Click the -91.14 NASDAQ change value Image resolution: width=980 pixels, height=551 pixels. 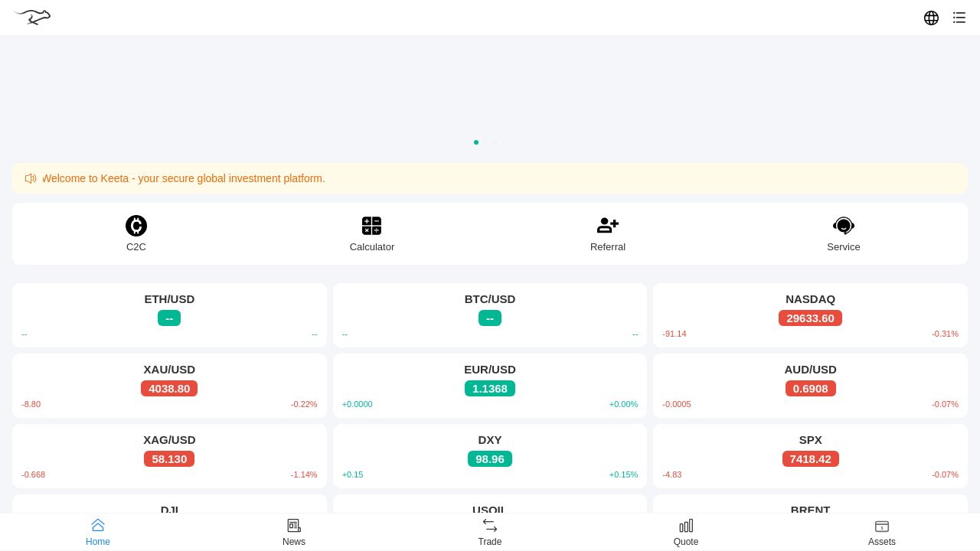pos(675,334)
